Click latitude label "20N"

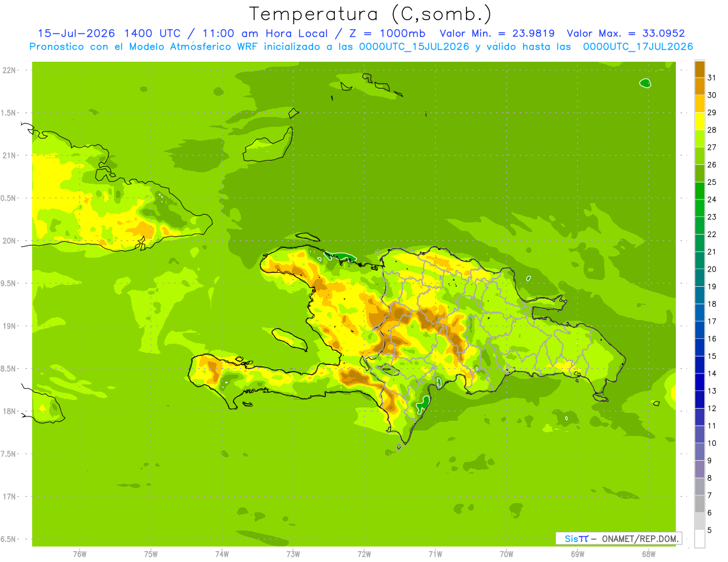(9, 241)
